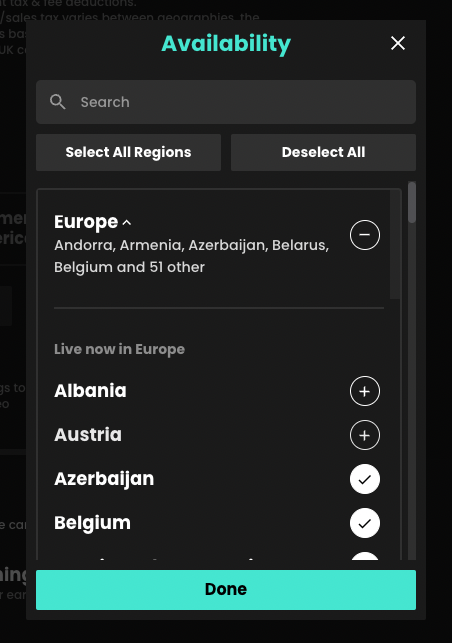Click the Europe region heading
Screen dimensions: 452x643
coord(86,222)
